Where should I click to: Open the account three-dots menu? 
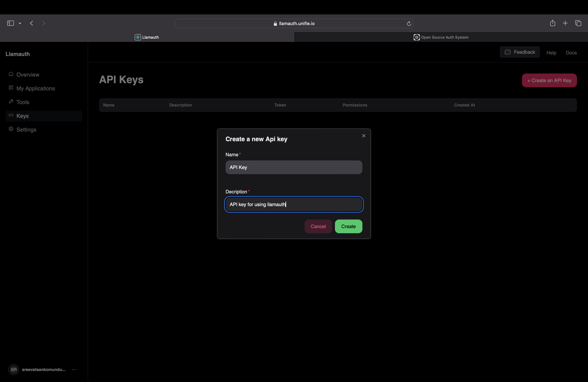(x=74, y=369)
